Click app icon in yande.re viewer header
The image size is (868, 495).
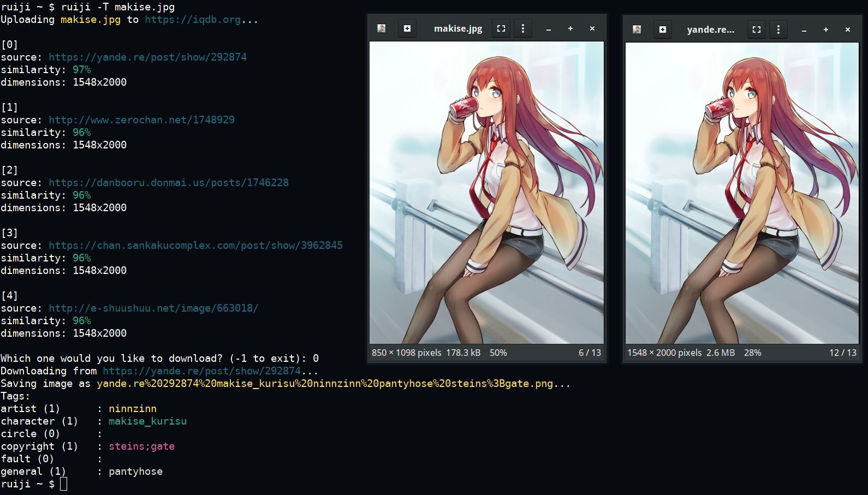click(x=637, y=29)
